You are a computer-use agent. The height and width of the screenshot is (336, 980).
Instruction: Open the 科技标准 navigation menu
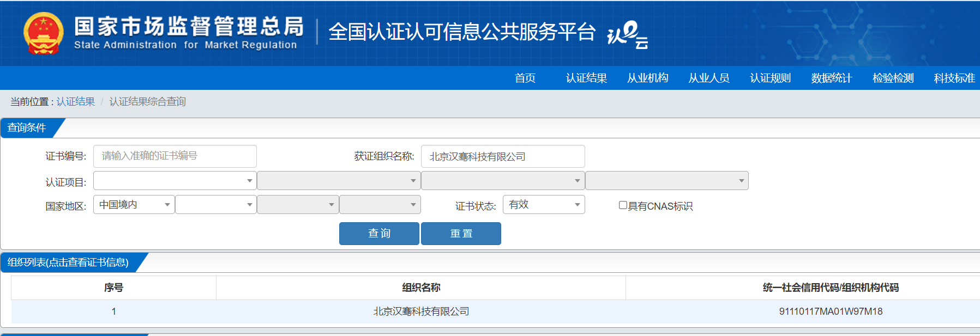(954, 78)
